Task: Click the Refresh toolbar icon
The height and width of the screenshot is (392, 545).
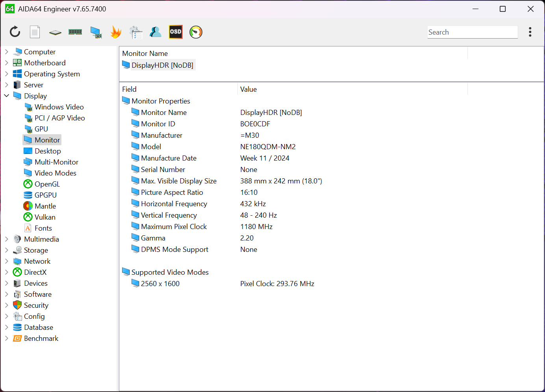Action: [x=15, y=32]
